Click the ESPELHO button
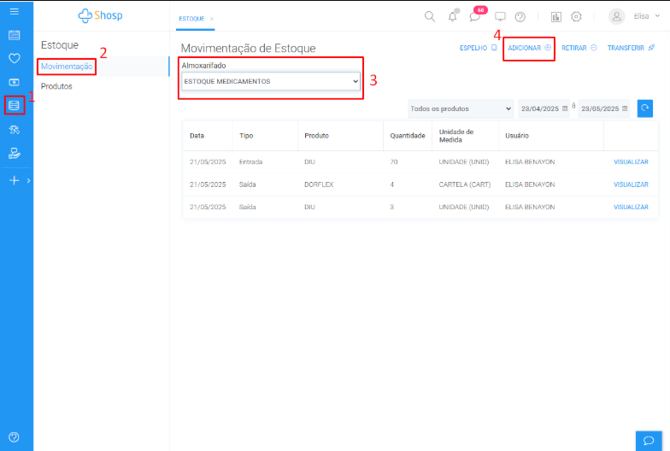The image size is (670, 451). coord(478,48)
